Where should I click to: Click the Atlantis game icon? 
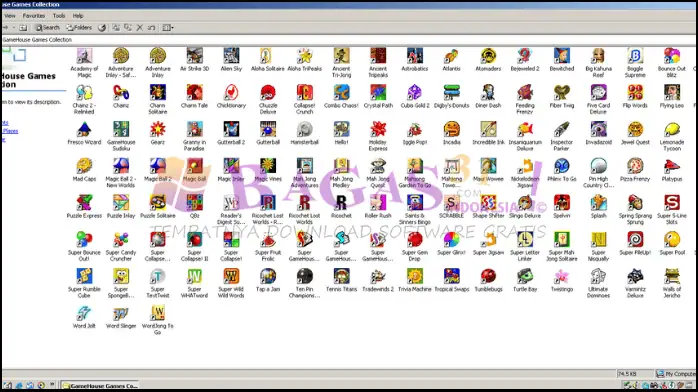(x=451, y=57)
